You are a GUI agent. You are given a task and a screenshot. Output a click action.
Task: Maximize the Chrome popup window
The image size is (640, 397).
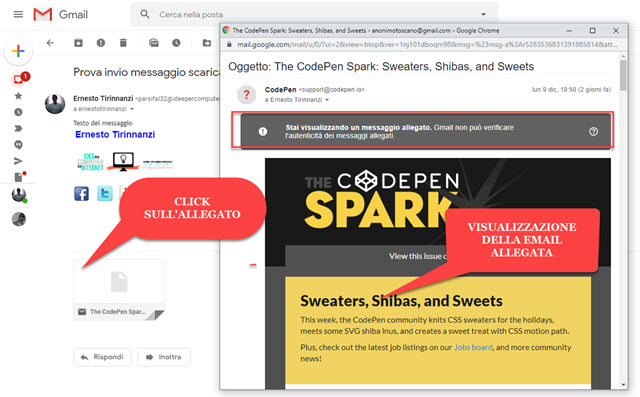click(x=593, y=31)
